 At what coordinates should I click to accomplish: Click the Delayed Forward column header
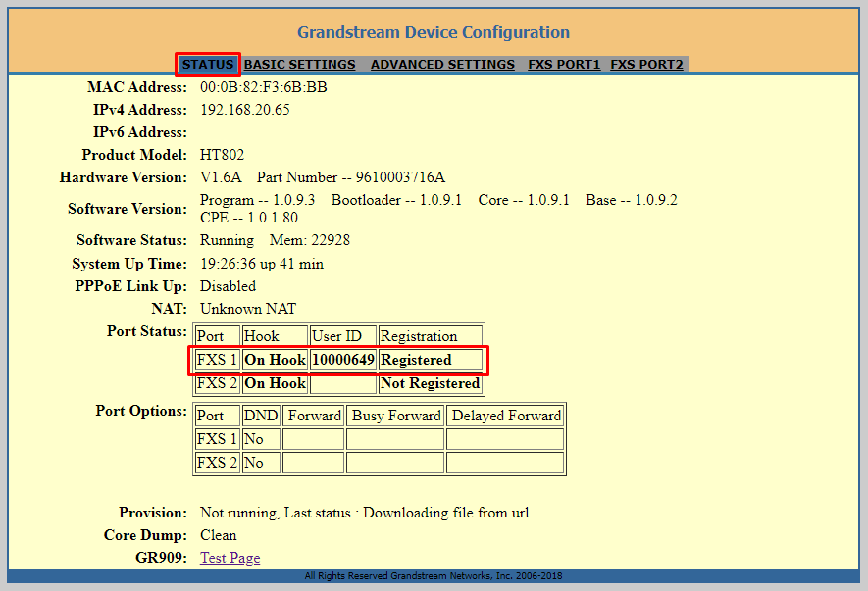(x=505, y=416)
